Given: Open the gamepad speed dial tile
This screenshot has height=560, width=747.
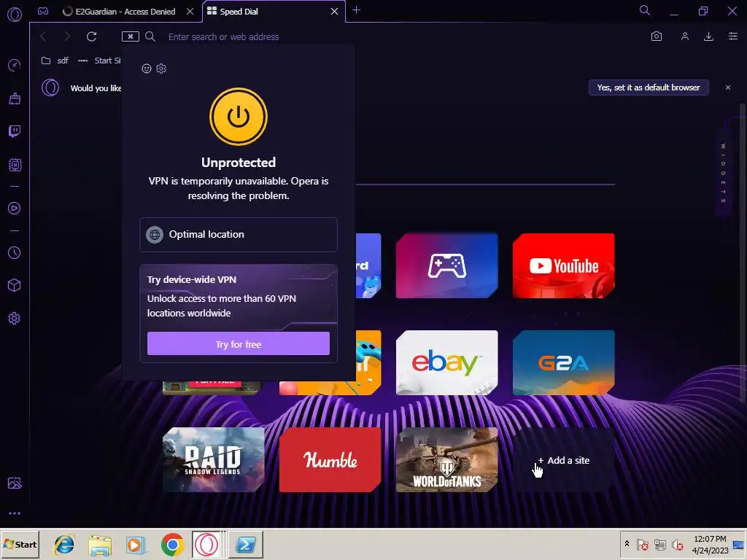Looking at the screenshot, I should 447,265.
